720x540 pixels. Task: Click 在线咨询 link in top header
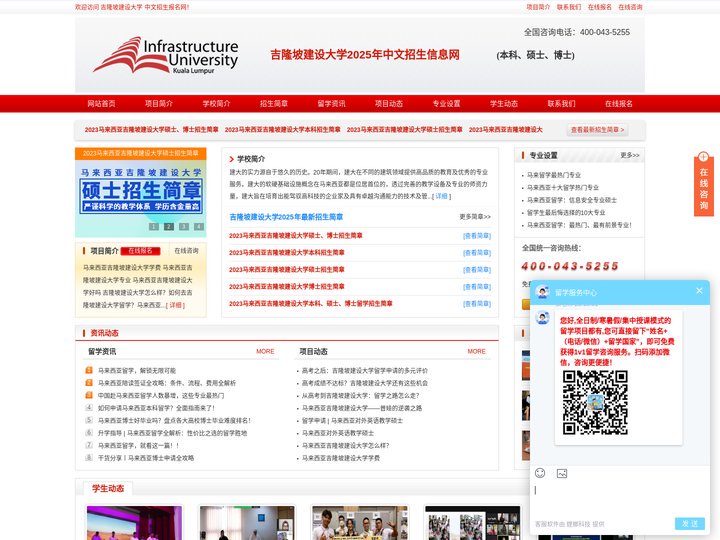[630, 7]
